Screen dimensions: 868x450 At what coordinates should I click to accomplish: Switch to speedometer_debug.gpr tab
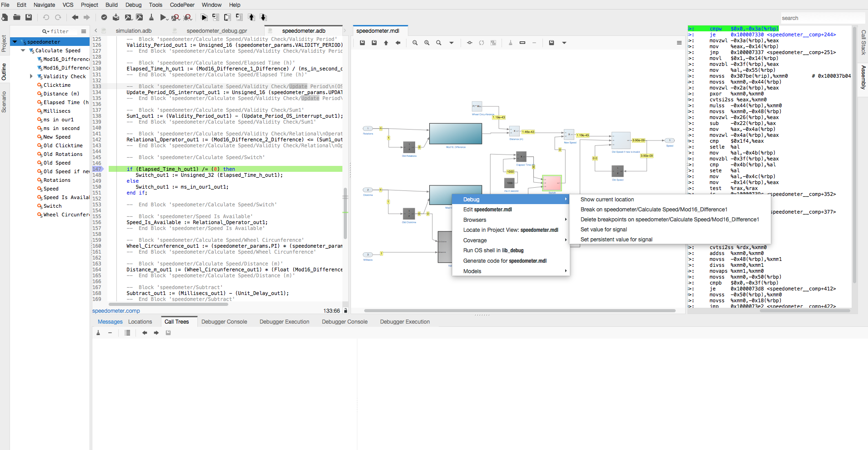point(217,31)
